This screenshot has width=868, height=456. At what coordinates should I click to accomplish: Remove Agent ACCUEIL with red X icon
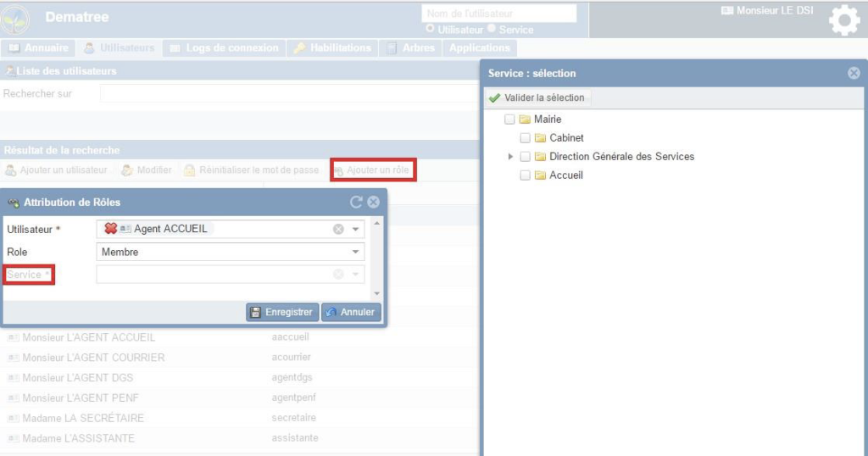(x=110, y=229)
